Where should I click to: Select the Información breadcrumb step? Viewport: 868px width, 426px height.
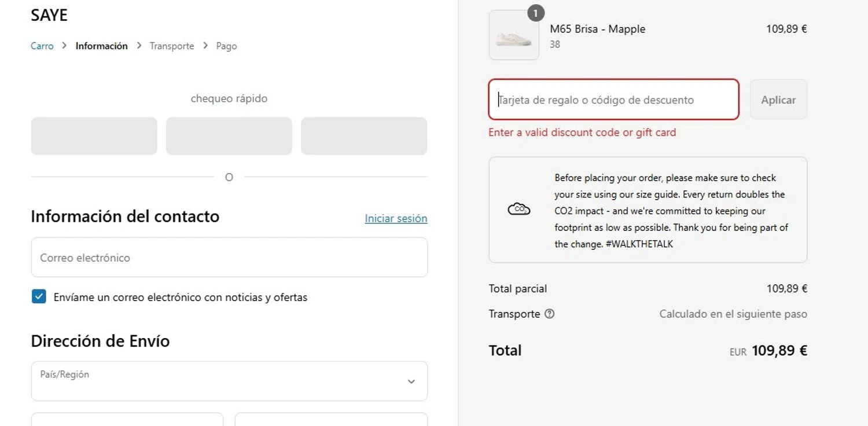pyautogui.click(x=101, y=46)
